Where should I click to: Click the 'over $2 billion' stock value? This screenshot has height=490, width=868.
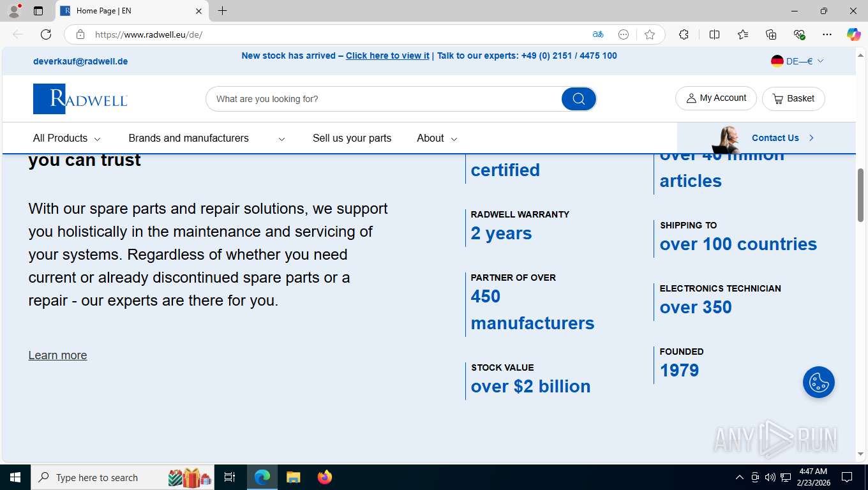tap(530, 387)
